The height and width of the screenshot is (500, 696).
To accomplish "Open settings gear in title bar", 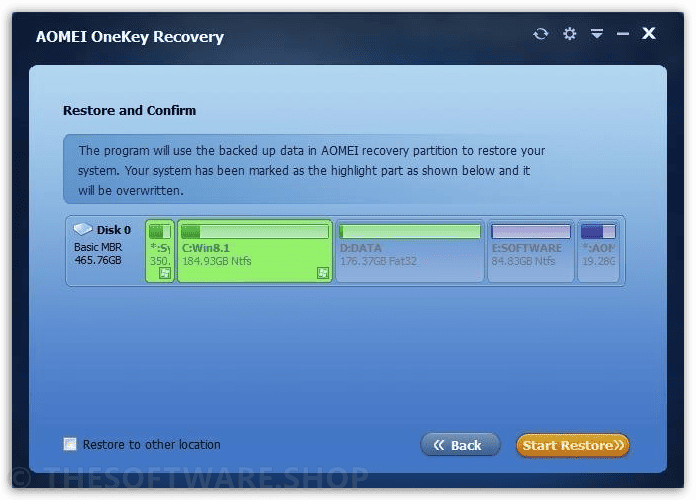I will (569, 34).
